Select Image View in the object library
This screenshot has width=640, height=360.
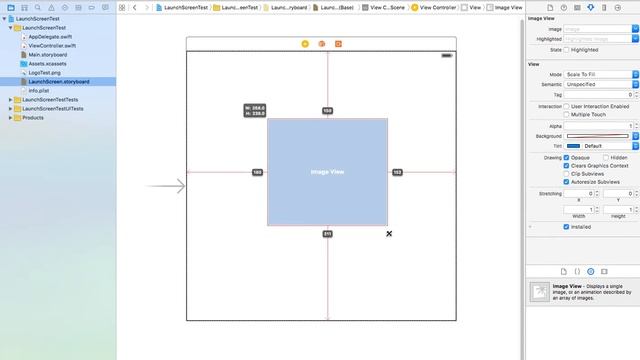tap(583, 292)
